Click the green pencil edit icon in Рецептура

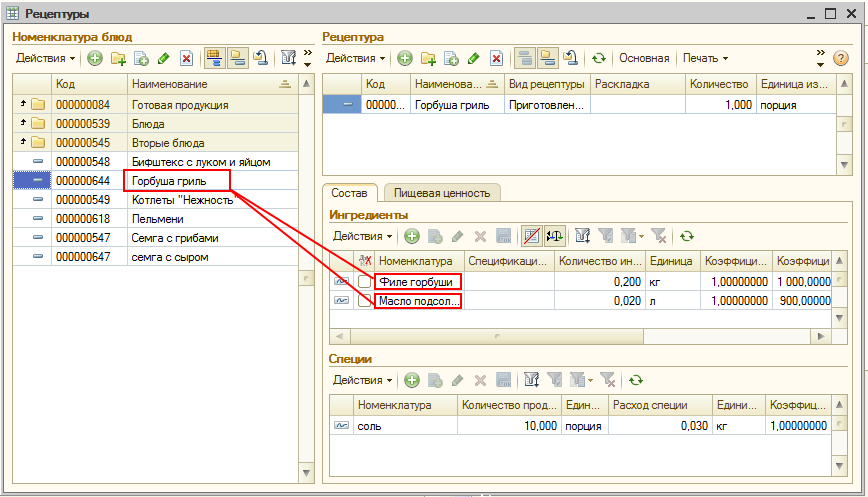pyautogui.click(x=474, y=59)
